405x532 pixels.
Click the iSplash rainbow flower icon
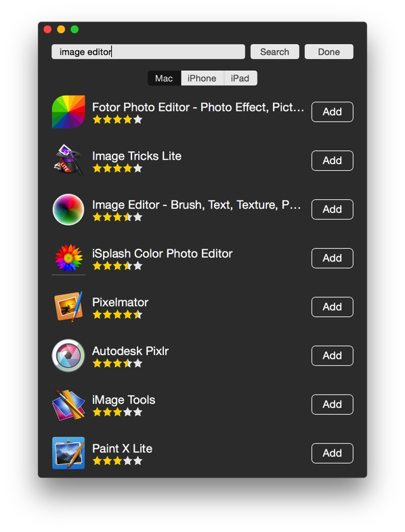[68, 258]
